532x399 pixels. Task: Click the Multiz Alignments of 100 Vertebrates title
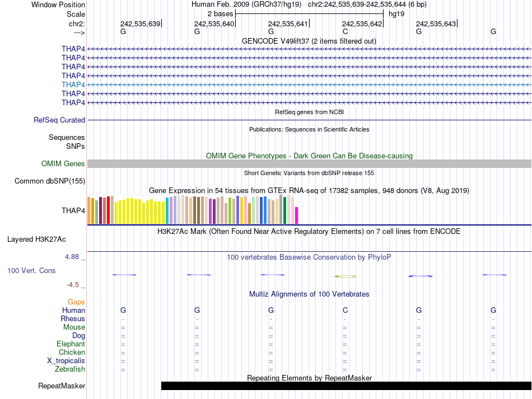[x=309, y=294]
